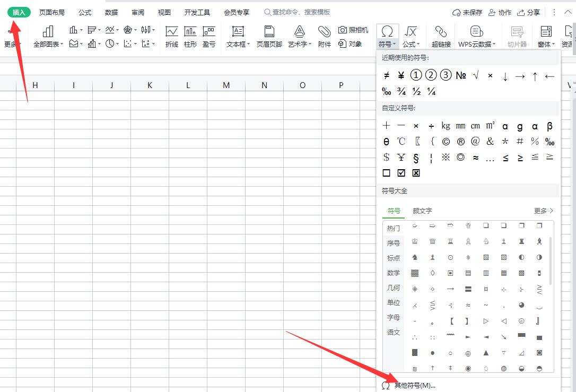The height and width of the screenshot is (392, 576).
Task: Insert the ≠ symbol from recent symbols
Action: [x=387, y=76]
